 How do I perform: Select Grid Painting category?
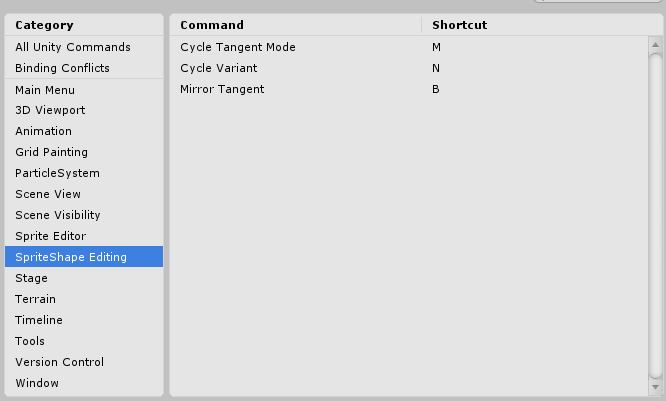click(x=51, y=152)
